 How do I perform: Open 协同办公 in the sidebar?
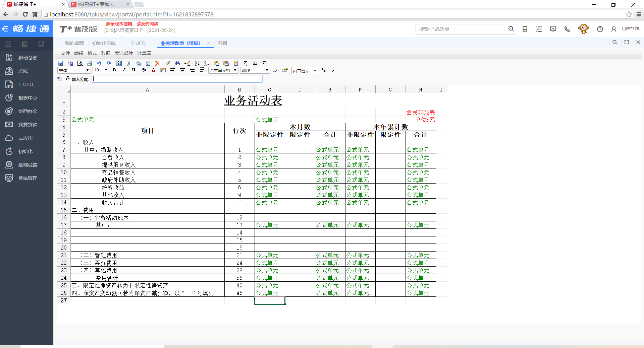27,111
